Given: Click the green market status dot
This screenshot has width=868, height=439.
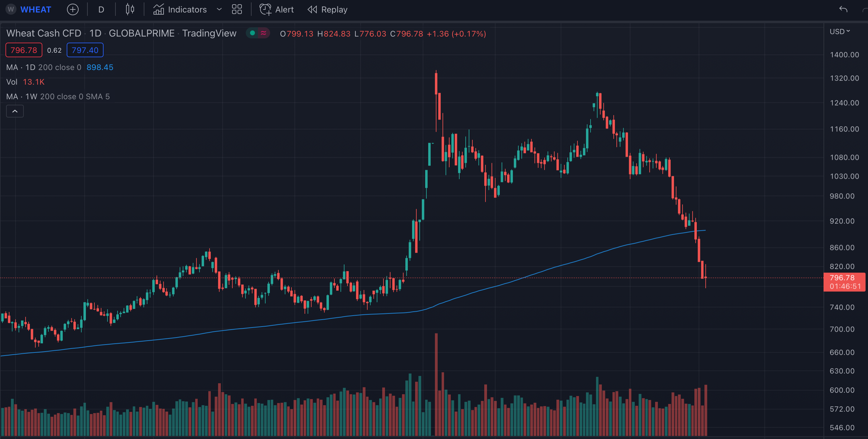Looking at the screenshot, I should 252,33.
